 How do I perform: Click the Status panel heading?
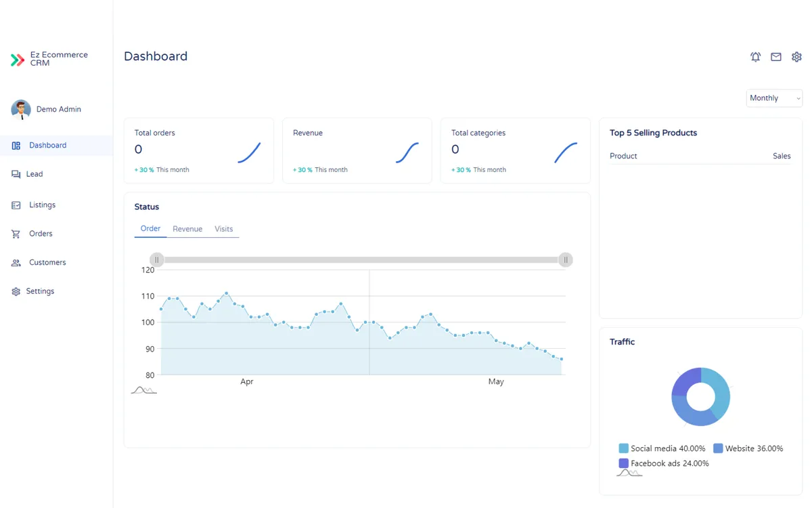[147, 207]
